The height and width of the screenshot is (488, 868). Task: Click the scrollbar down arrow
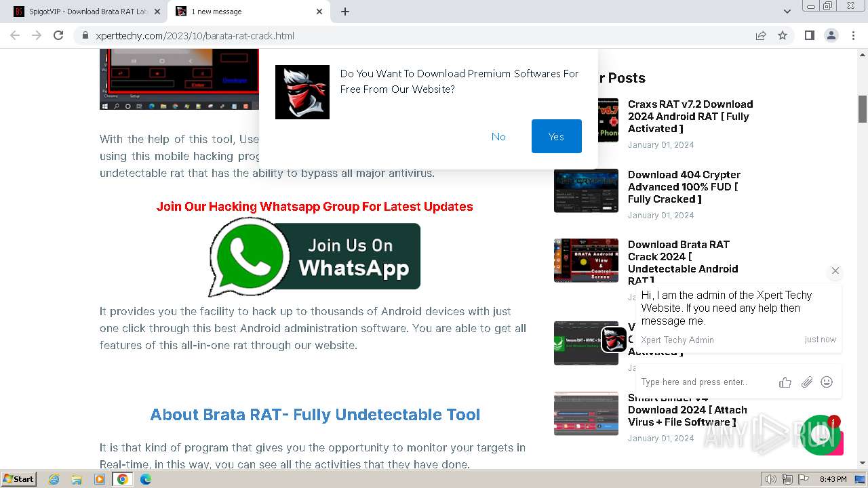coord(863,463)
